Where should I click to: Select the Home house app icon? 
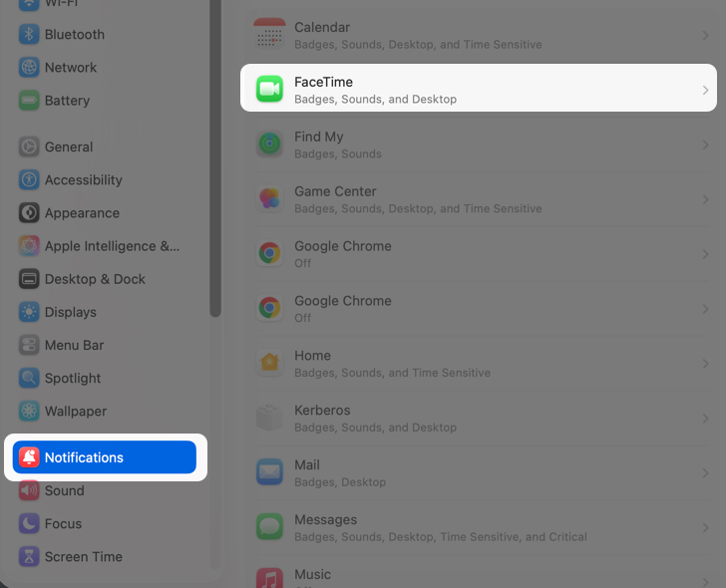pyautogui.click(x=269, y=362)
